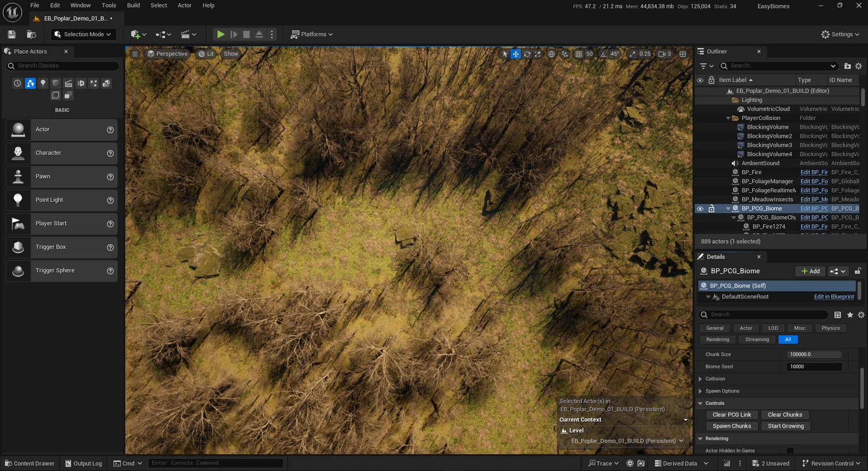868x471 pixels.
Task: Open the Cinematics clapperboard menu in the toolbar
Action: (186, 34)
